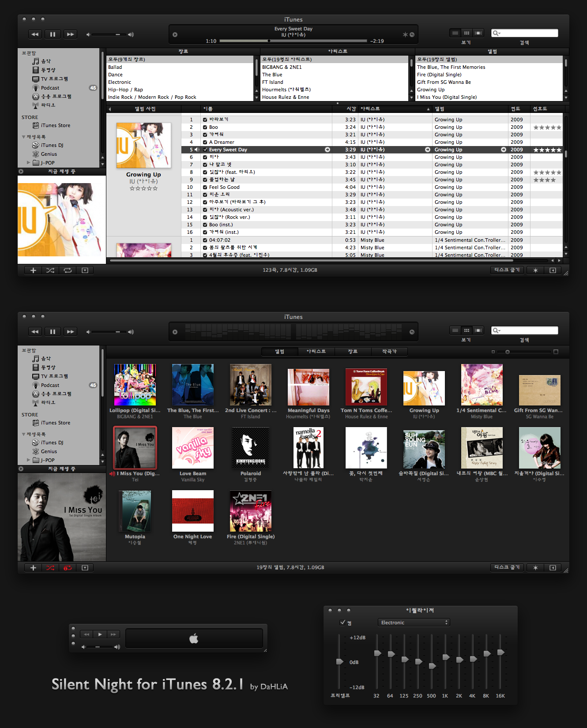587x728 pixels.
Task: Open artwork selector menu above top-window album art
Action: [x=21, y=172]
